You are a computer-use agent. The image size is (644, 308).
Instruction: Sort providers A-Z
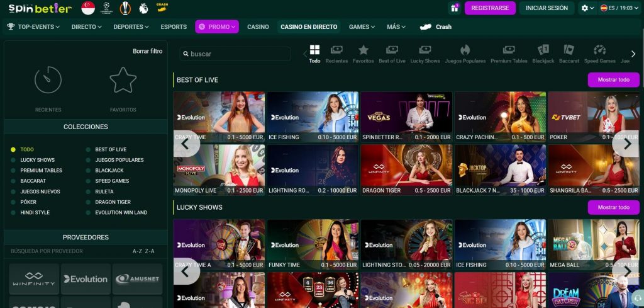[137, 251]
